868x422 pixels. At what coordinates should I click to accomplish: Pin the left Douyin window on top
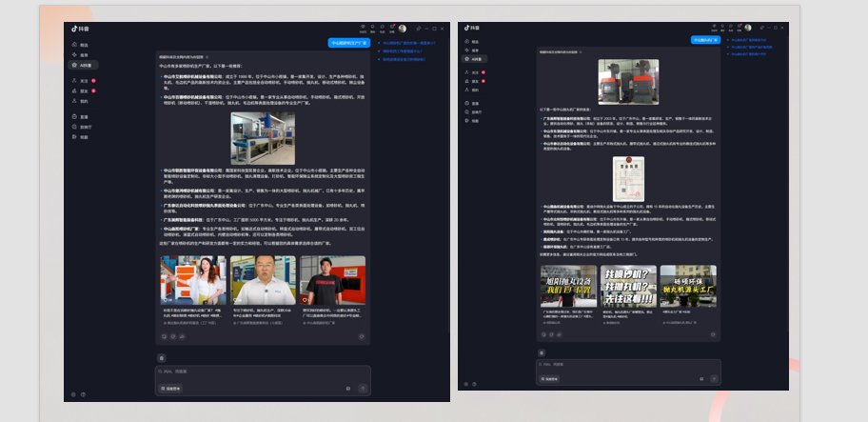pos(419,29)
